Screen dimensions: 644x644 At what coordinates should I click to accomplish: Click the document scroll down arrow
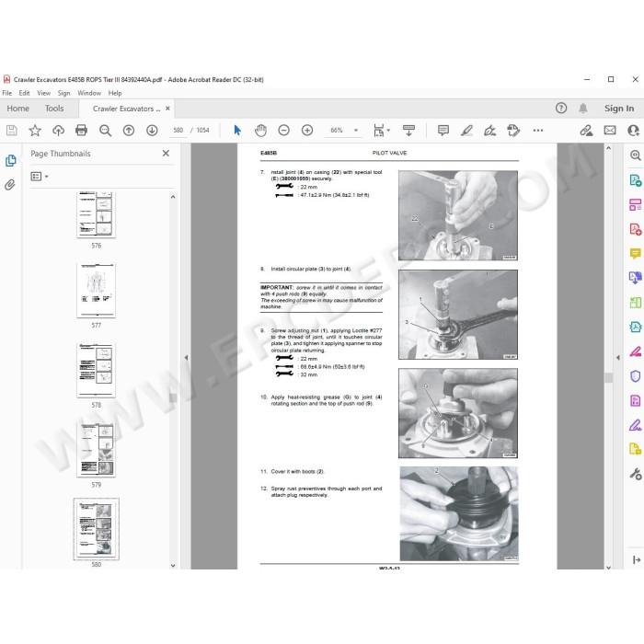609,567
